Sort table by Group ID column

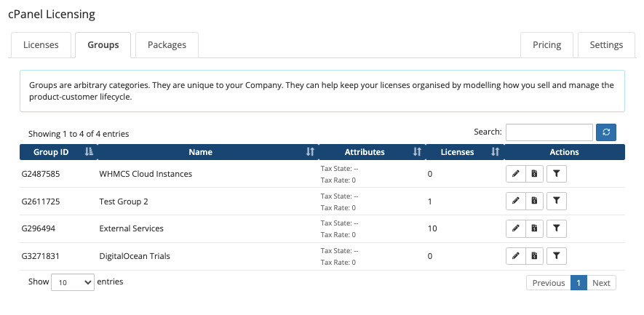pos(58,152)
